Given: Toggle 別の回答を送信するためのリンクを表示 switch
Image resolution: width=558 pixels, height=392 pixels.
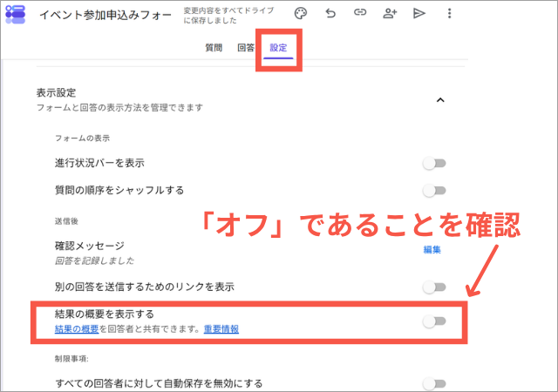Looking at the screenshot, I should coord(434,287).
